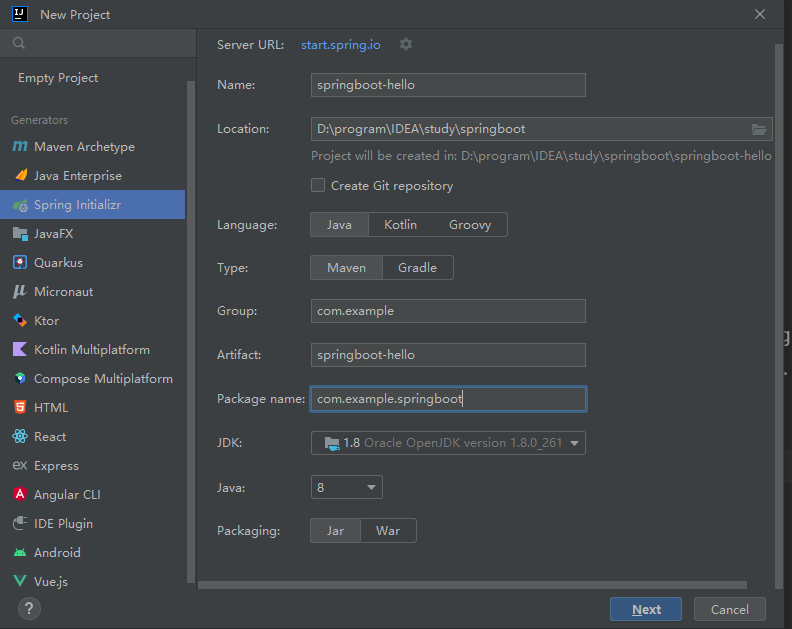Click the generator list scrollbar

click(x=191, y=332)
